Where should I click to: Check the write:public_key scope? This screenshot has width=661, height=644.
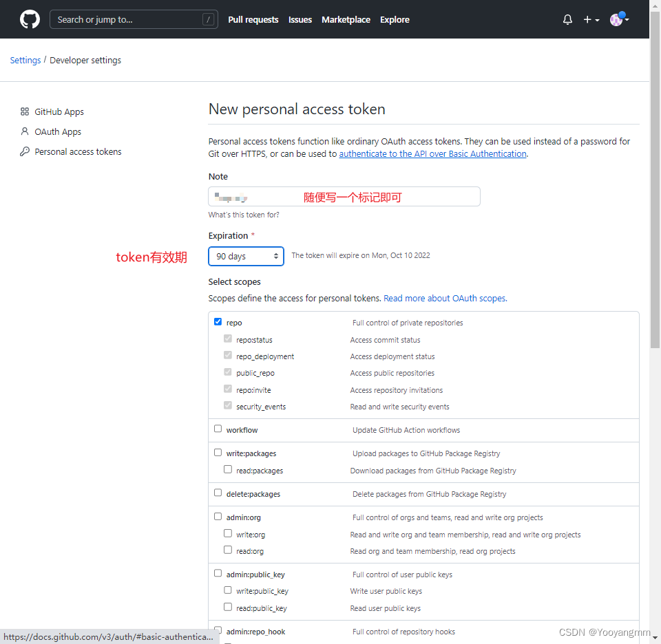(x=228, y=590)
